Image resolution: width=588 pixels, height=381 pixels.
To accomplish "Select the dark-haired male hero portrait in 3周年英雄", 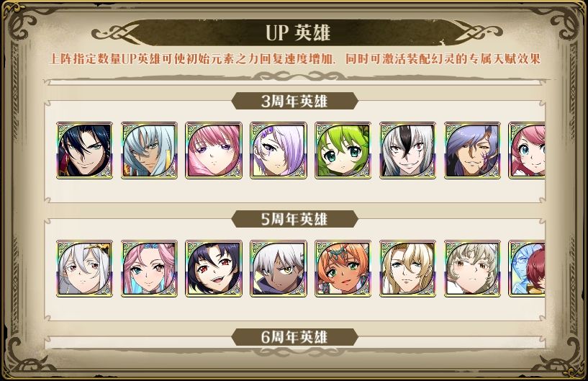I will tap(84, 150).
